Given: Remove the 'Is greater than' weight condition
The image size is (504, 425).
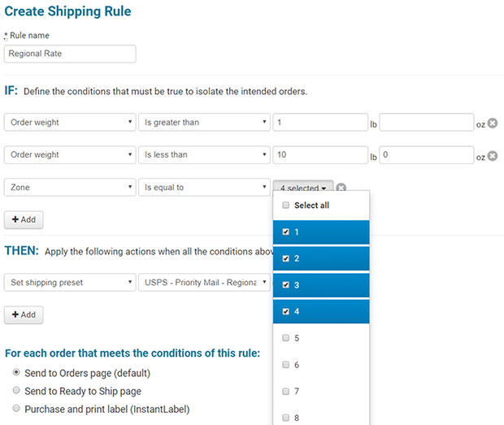Looking at the screenshot, I should [x=492, y=123].
